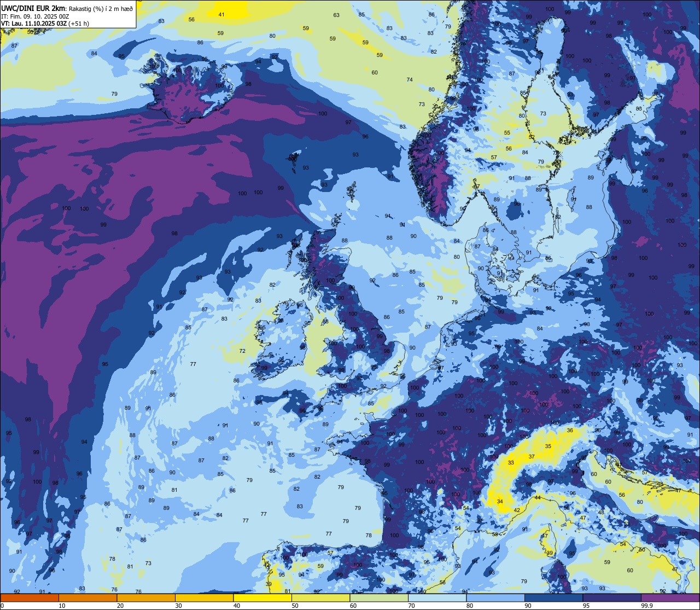Viewport: 700px width, 610px height.
Task: Click the 80–90% blue legend swatch
Action: pos(495,597)
